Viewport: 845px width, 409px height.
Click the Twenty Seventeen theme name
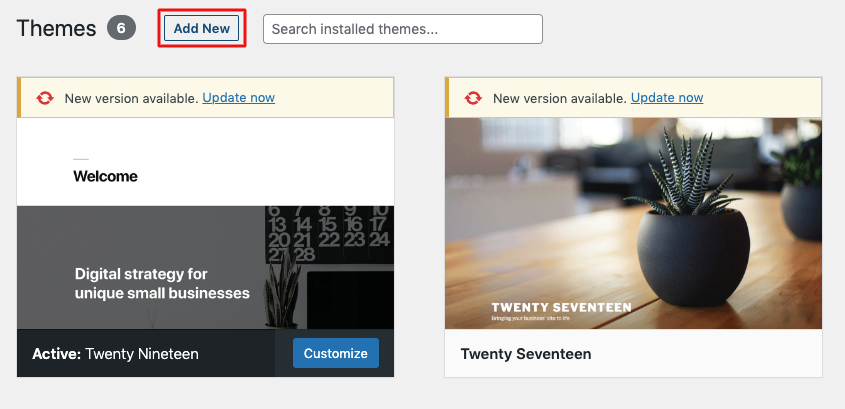coord(526,354)
